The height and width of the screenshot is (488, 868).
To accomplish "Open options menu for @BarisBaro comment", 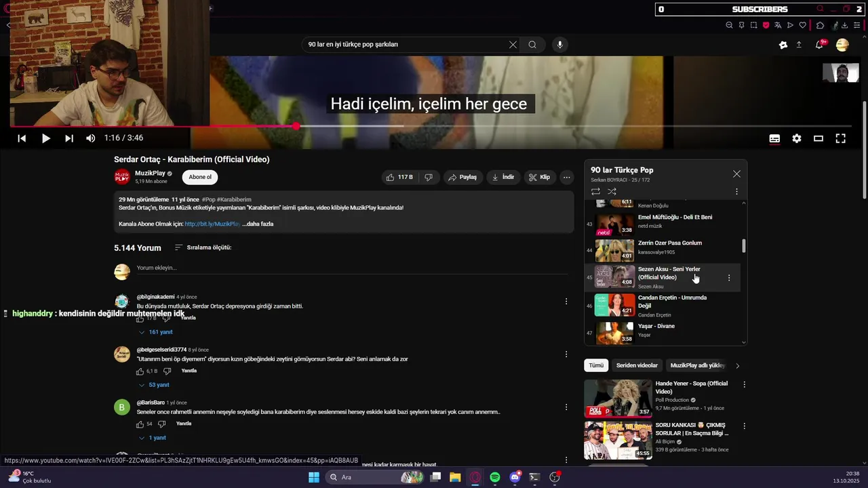I will pyautogui.click(x=566, y=407).
